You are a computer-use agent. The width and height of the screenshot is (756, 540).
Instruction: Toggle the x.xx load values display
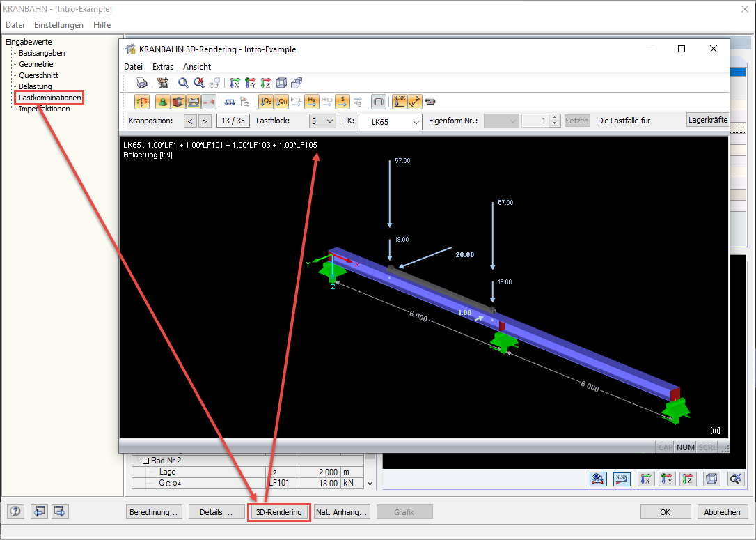click(x=399, y=102)
